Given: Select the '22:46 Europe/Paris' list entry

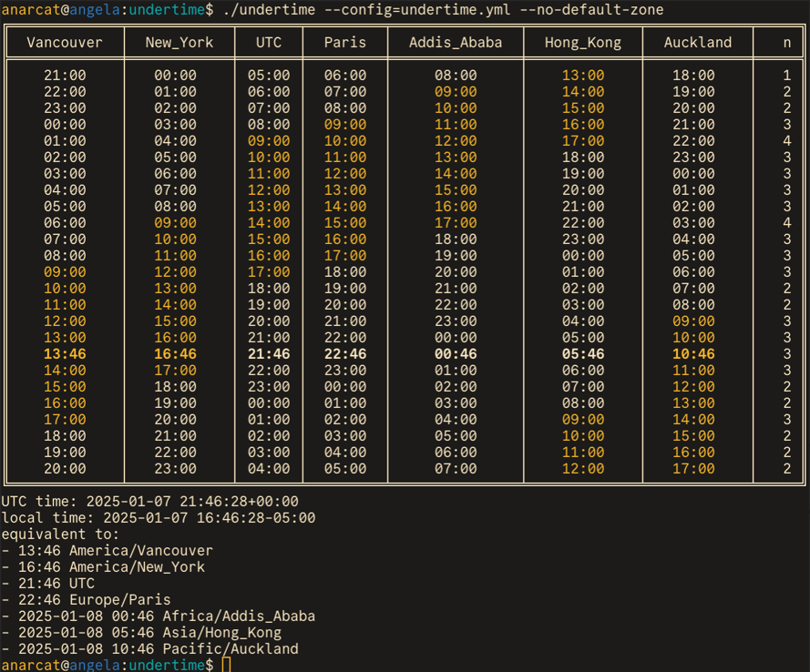Looking at the screenshot, I should tap(93, 600).
